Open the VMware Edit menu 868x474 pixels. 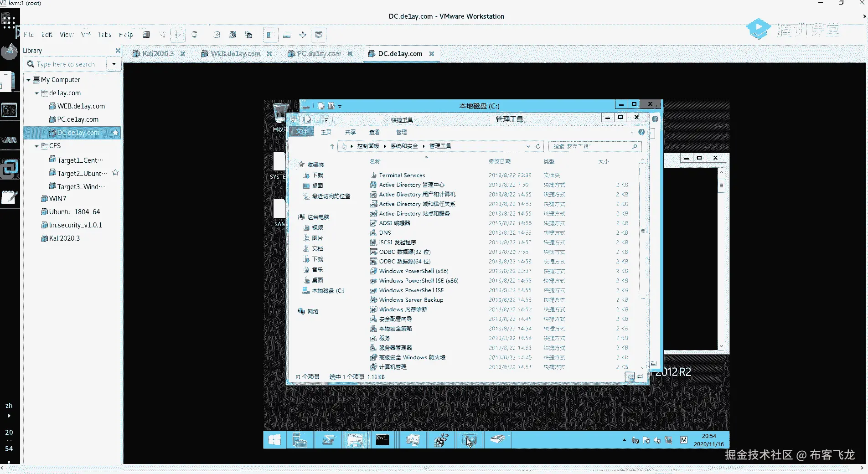point(46,35)
